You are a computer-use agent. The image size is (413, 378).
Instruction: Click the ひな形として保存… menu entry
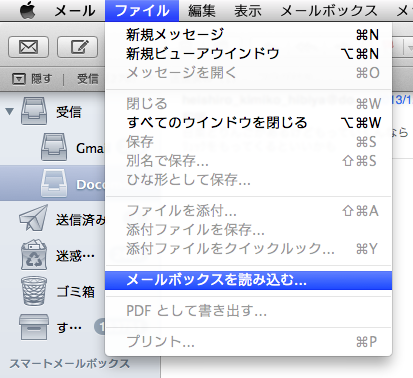coord(248,180)
